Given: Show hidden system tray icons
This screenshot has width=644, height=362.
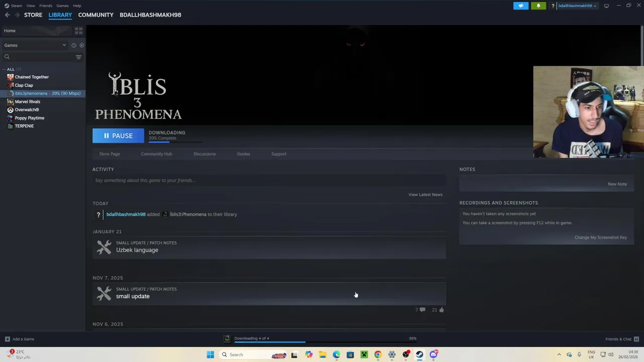Looking at the screenshot, I should tap(559, 355).
